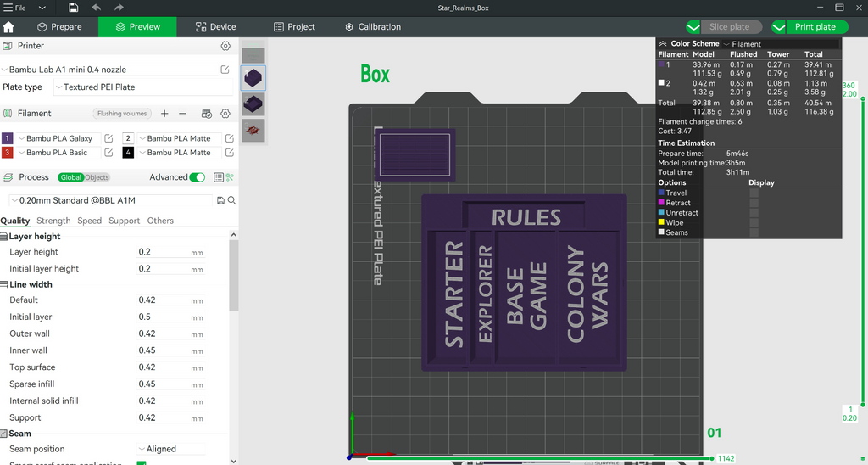
Task: Open the parameter list view icon
Action: coord(219,177)
